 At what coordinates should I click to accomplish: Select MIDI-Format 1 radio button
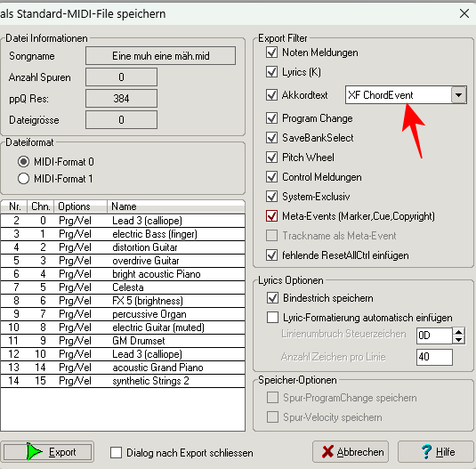[23, 179]
